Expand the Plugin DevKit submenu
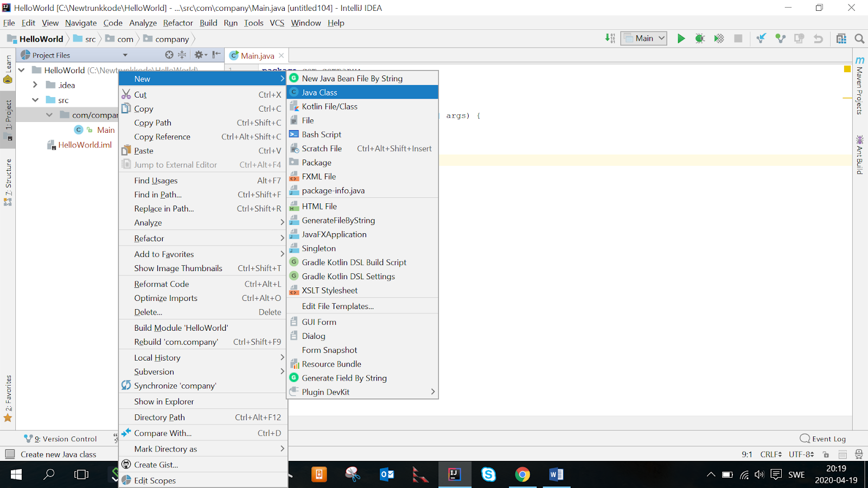Viewport: 868px width, 488px height. click(x=362, y=392)
